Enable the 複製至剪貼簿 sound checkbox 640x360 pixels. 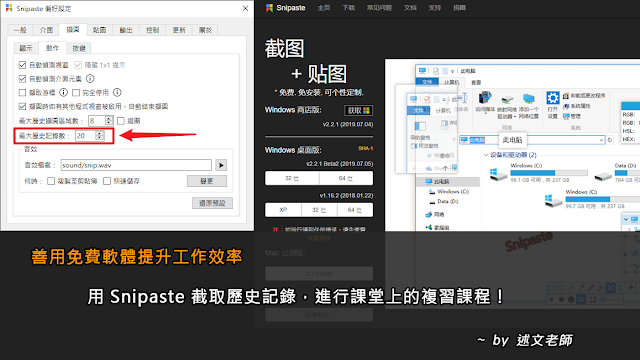click(51, 181)
